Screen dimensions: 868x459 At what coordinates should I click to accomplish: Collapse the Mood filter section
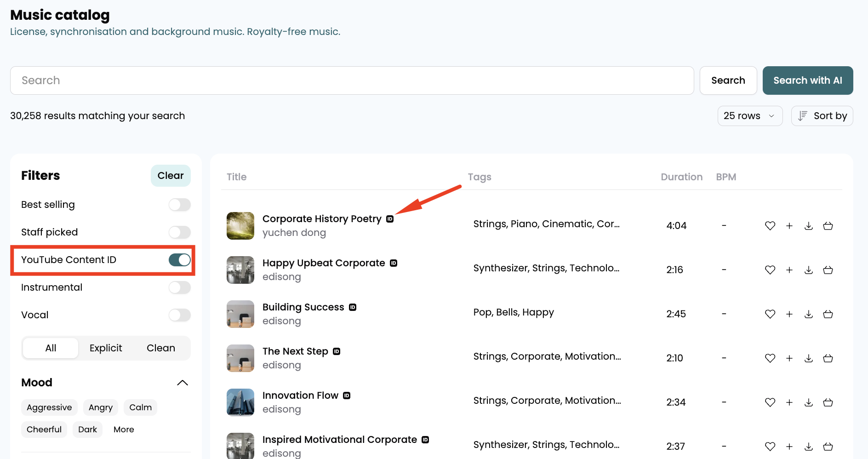point(183,383)
